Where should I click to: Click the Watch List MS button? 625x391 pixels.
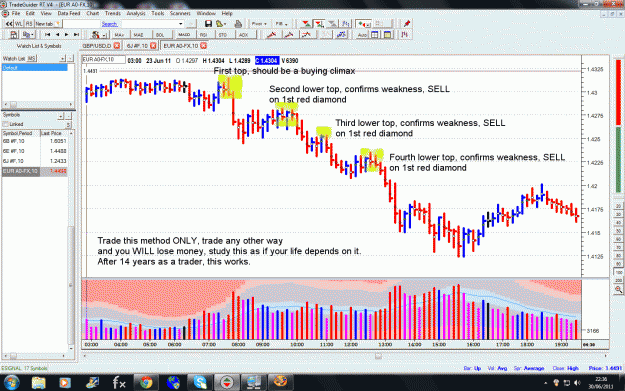31,59
